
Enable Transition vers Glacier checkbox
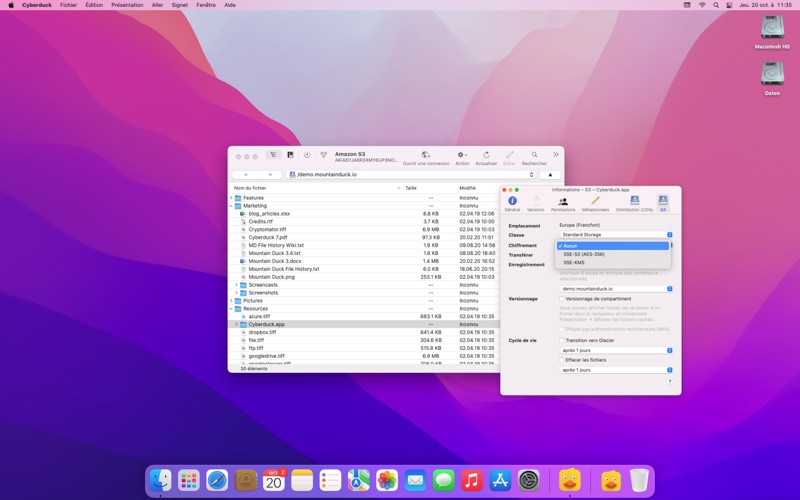[x=562, y=340]
